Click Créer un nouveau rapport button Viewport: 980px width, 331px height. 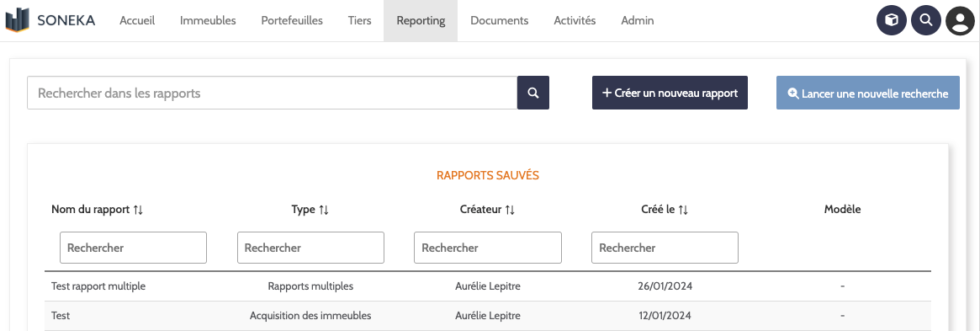[x=670, y=93]
